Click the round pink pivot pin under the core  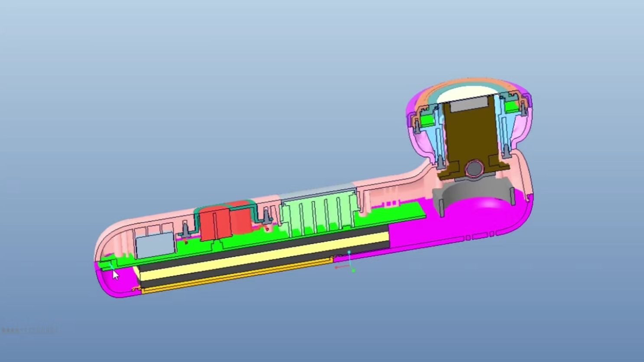(x=475, y=168)
